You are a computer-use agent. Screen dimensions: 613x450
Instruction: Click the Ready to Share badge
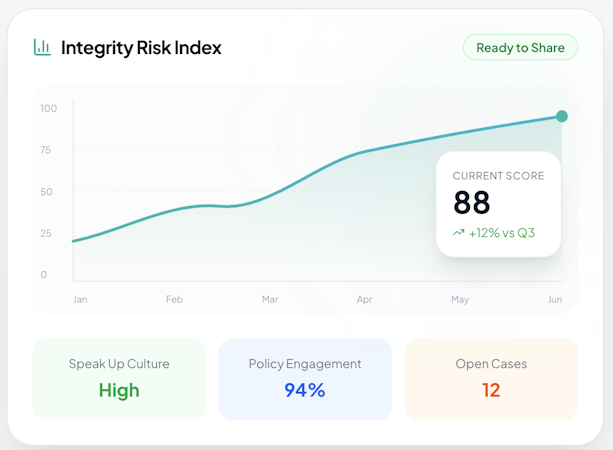pyautogui.click(x=520, y=47)
